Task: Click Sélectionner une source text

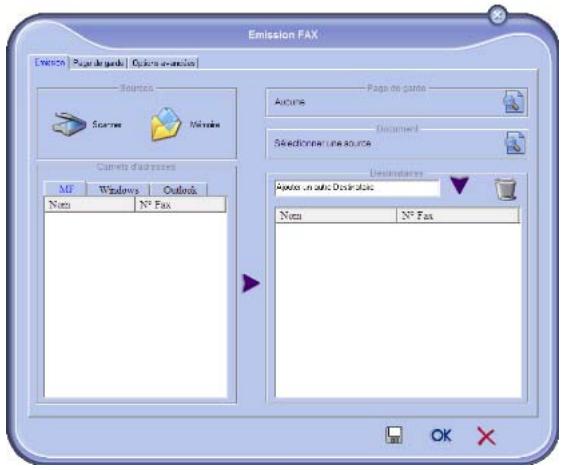Action: 323,143
